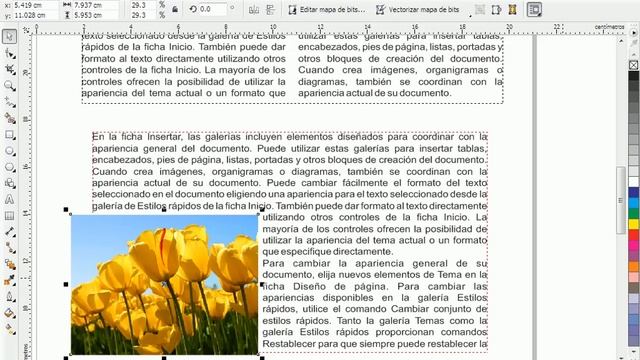Image resolution: width=640 pixels, height=360 pixels.
Task: Click the upper 29.3 scale percent field
Action: 143,5
